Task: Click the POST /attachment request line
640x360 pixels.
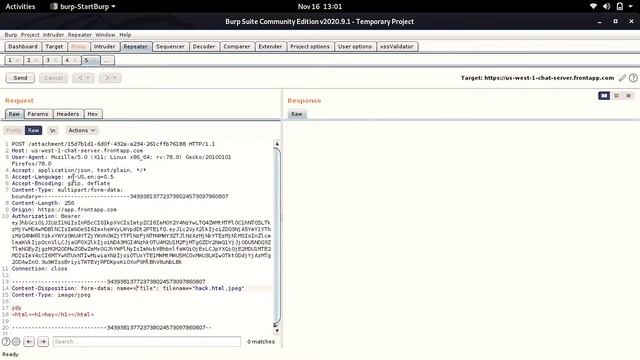Action: (113, 144)
